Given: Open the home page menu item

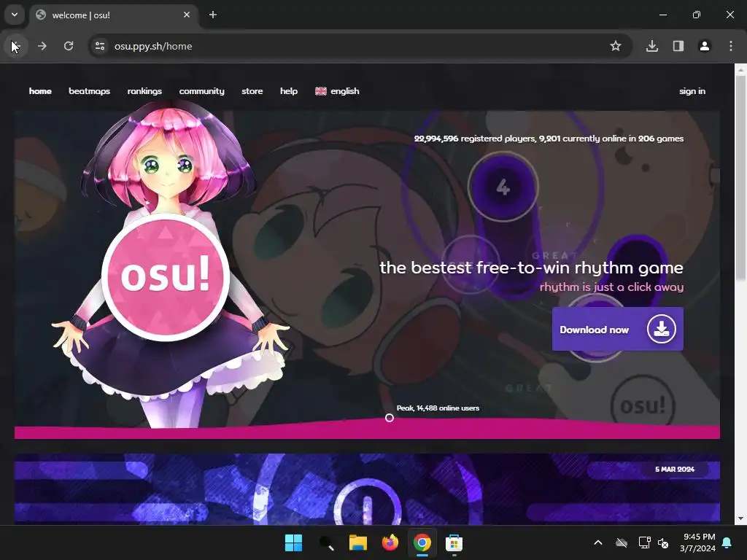Looking at the screenshot, I should 40,91.
